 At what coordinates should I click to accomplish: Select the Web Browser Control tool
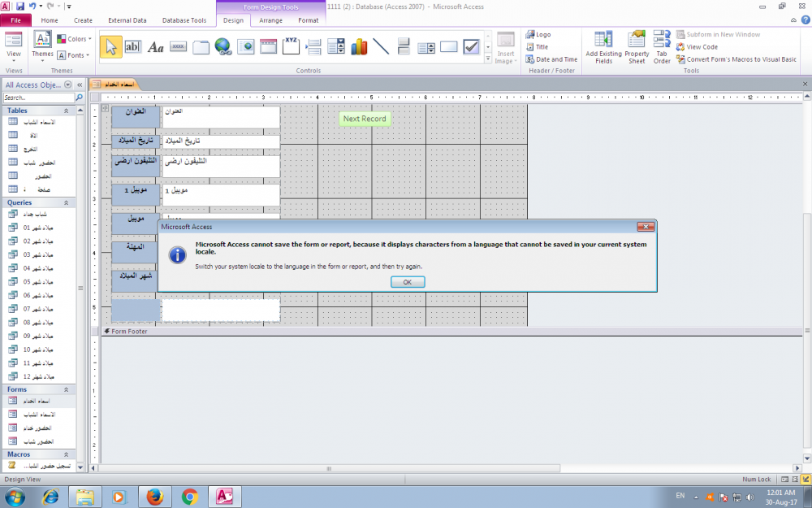[246, 46]
